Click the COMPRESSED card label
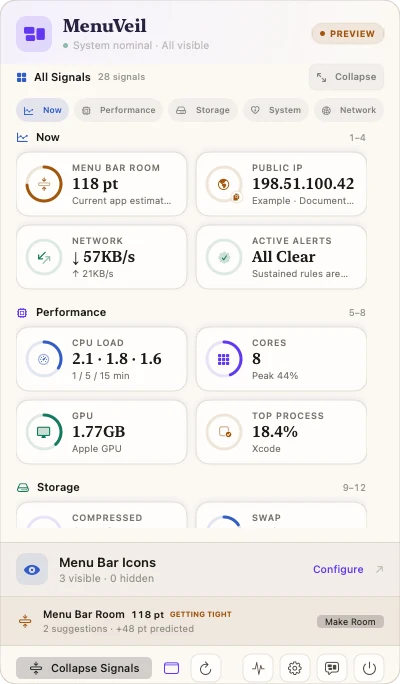 107,518
